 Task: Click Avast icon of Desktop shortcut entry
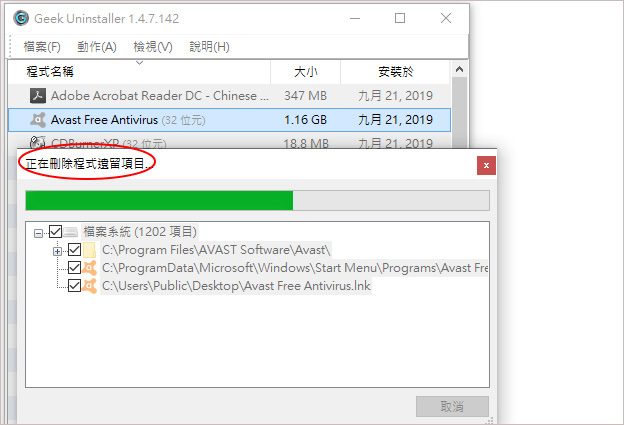[x=90, y=285]
